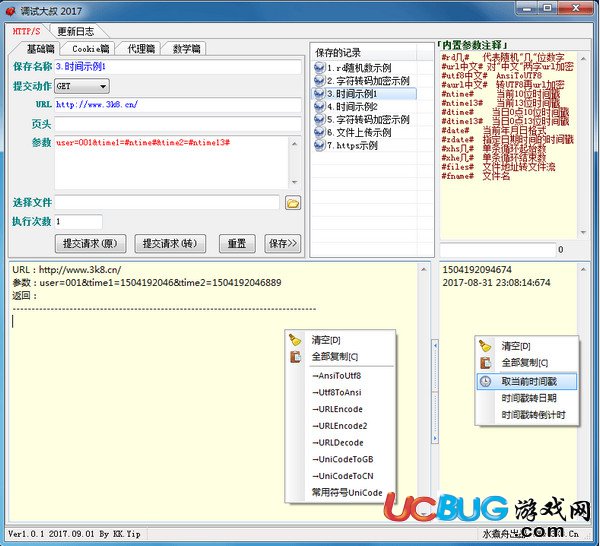Select 时间戳转日期 menu item
The image size is (600, 546).
(529, 398)
